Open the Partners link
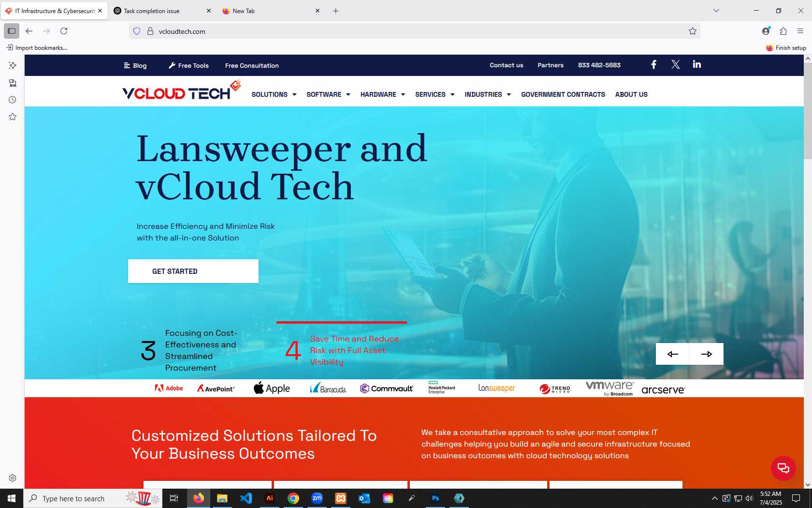This screenshot has width=812, height=508. [x=550, y=65]
